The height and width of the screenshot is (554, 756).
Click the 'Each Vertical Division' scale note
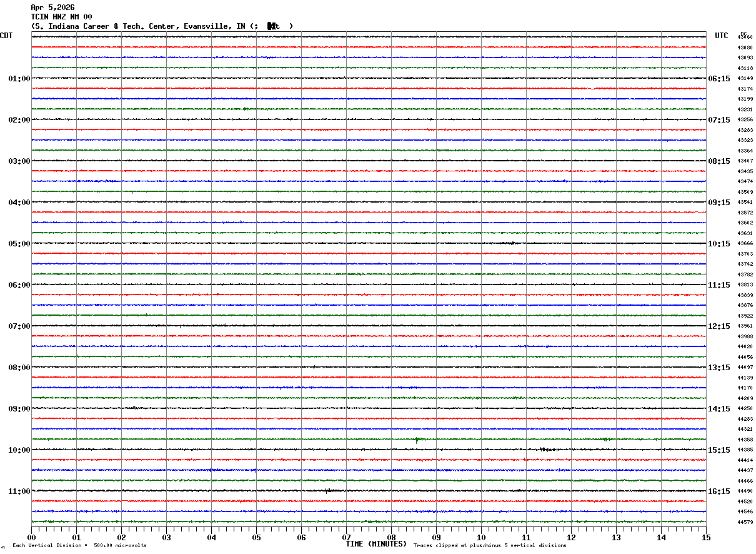(79, 546)
